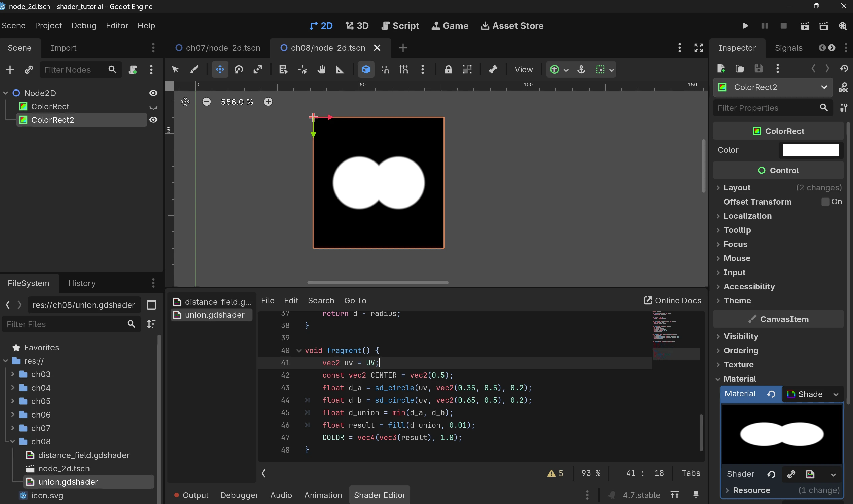Collapse the fragment function fold arrow
Image resolution: width=853 pixels, height=504 pixels.
pos(299,351)
